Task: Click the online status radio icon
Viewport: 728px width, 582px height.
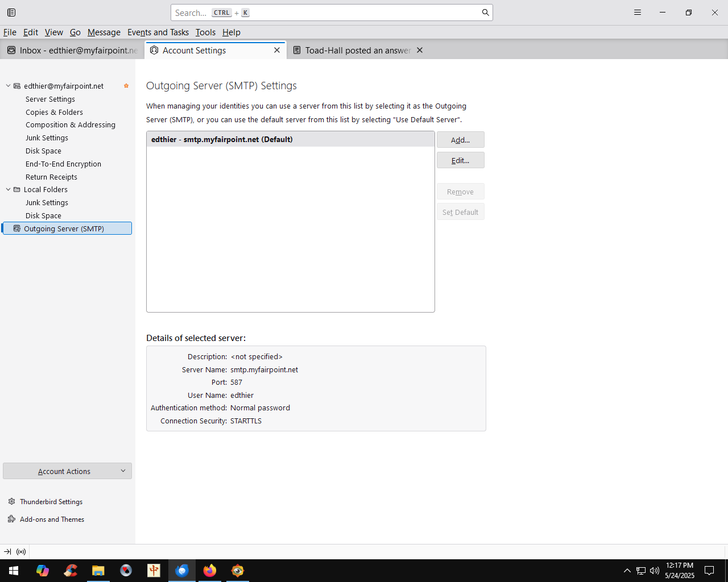Action: coord(21,552)
